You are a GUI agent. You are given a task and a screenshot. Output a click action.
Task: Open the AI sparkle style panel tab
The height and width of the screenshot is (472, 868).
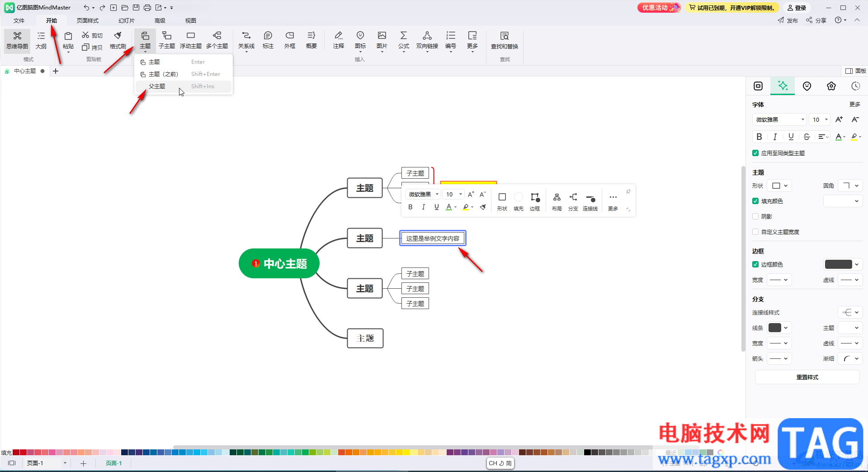tap(783, 86)
